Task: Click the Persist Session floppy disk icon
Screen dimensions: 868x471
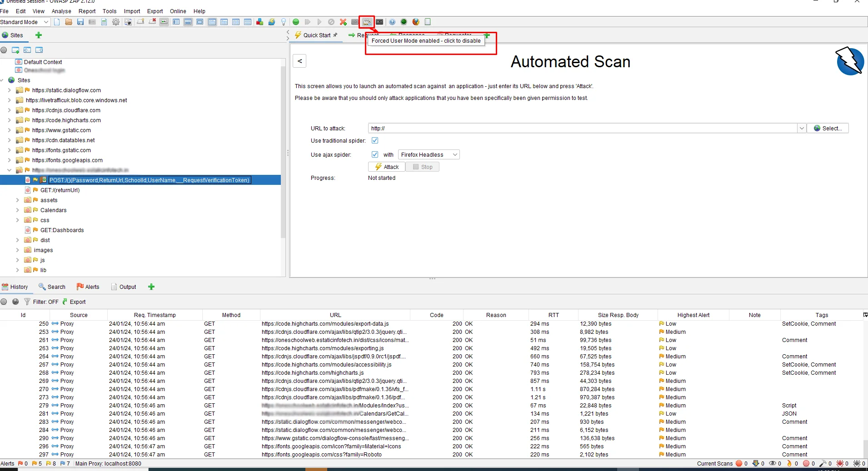Action: [x=80, y=22]
